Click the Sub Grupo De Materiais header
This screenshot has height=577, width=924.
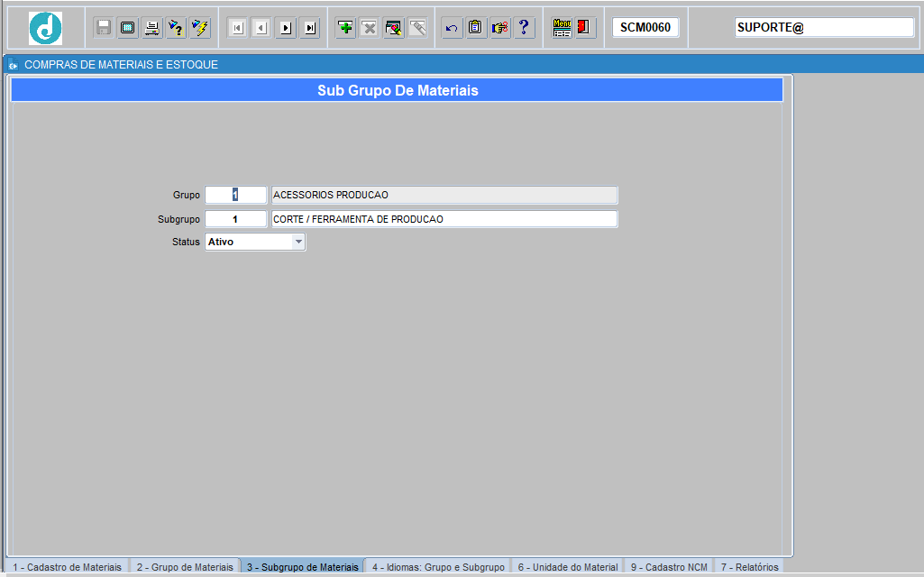(398, 90)
